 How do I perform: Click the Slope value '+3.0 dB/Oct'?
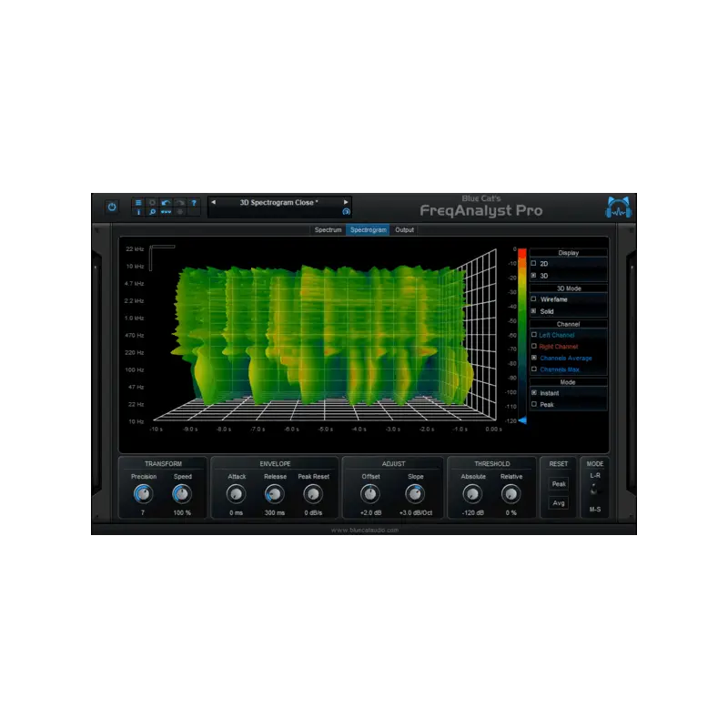pyautogui.click(x=416, y=512)
